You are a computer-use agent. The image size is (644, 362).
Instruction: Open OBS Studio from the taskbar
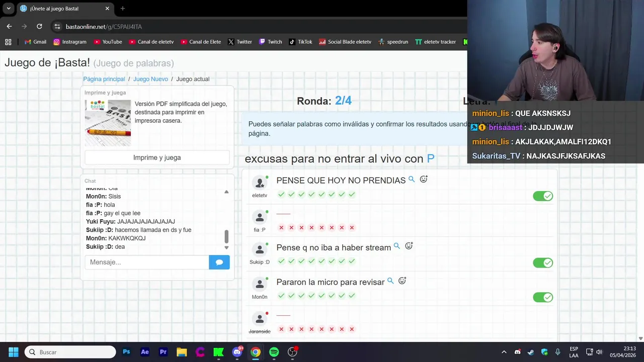pyautogui.click(x=292, y=352)
